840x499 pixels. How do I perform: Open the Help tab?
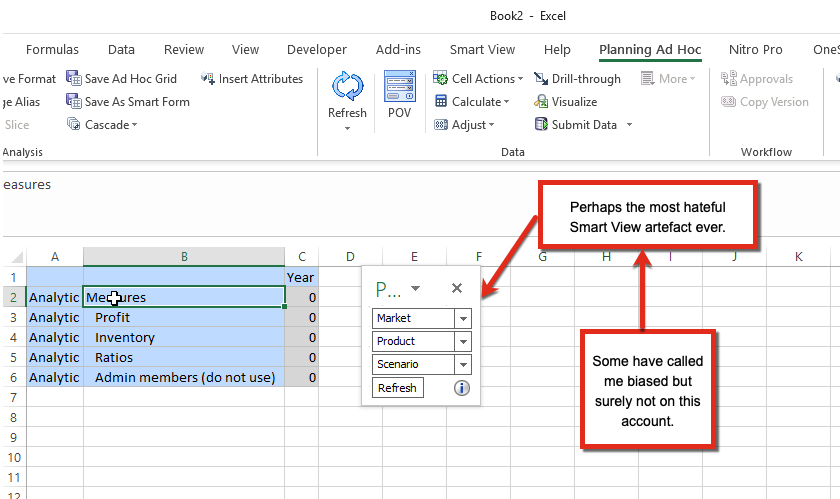557,50
